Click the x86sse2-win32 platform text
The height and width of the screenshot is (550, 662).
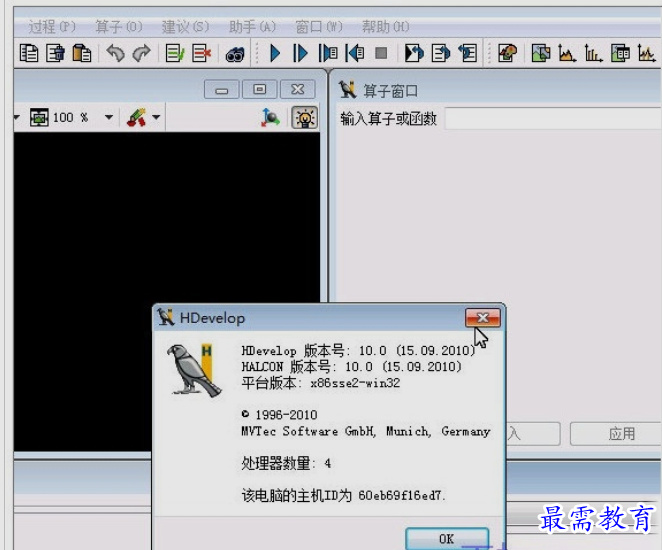click(355, 383)
